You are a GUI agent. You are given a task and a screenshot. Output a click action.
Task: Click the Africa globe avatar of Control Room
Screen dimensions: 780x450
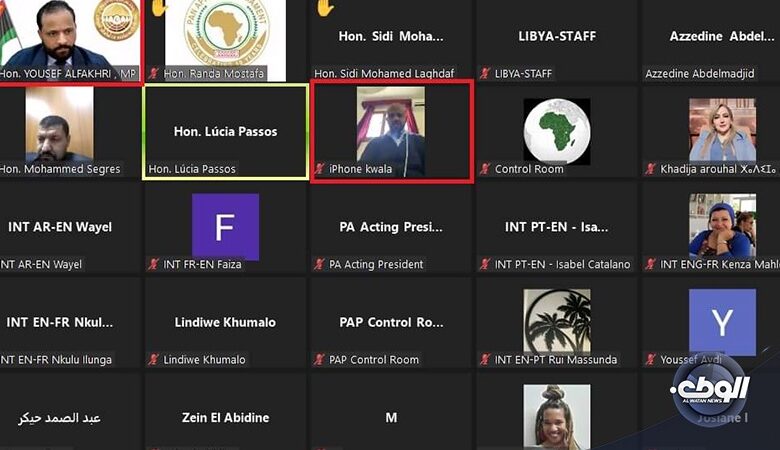(x=557, y=131)
